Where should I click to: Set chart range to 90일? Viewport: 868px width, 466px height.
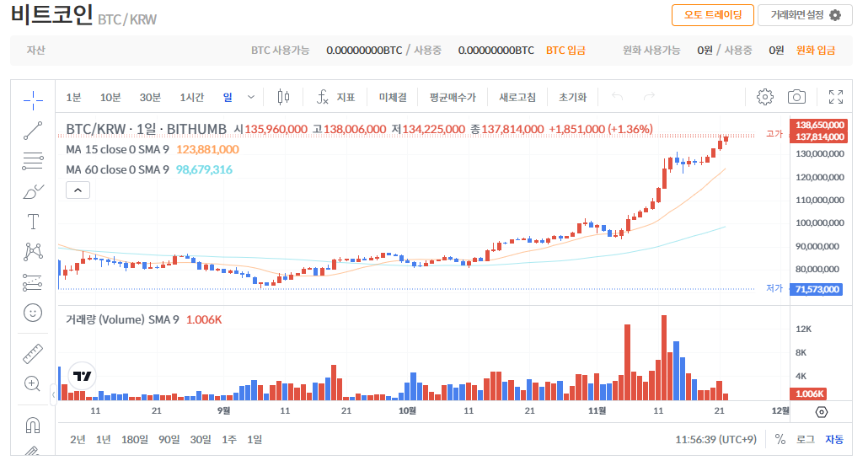169,439
